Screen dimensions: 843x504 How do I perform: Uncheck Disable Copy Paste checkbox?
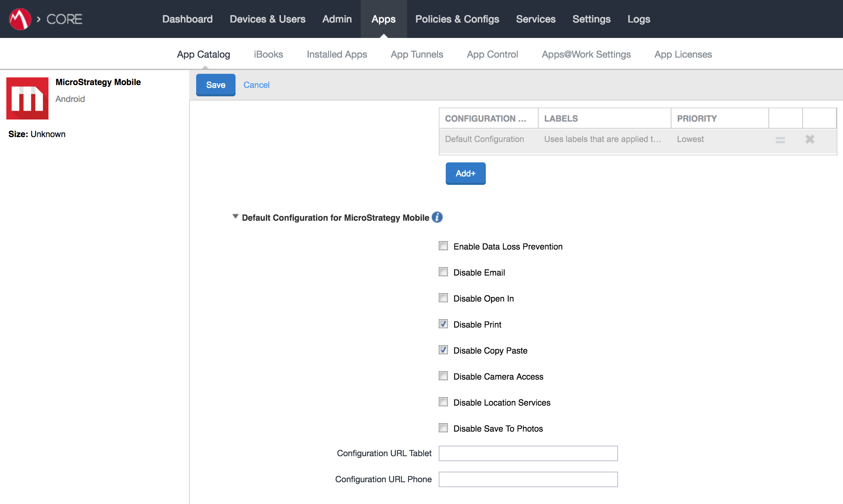[443, 350]
